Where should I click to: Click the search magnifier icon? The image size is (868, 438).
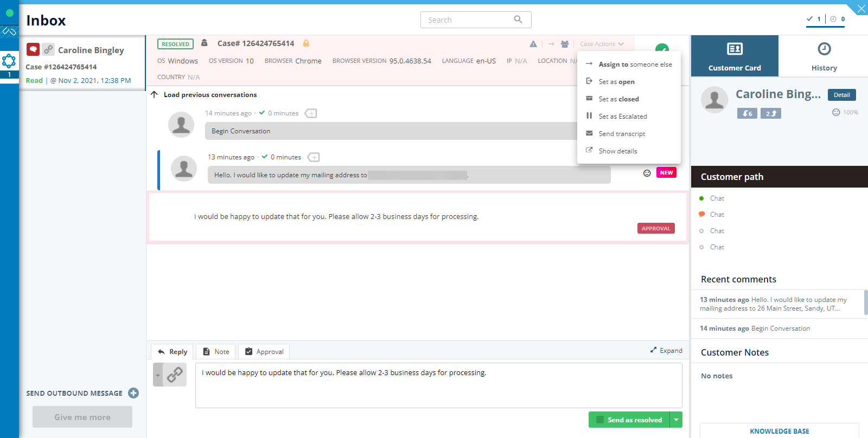[518, 20]
